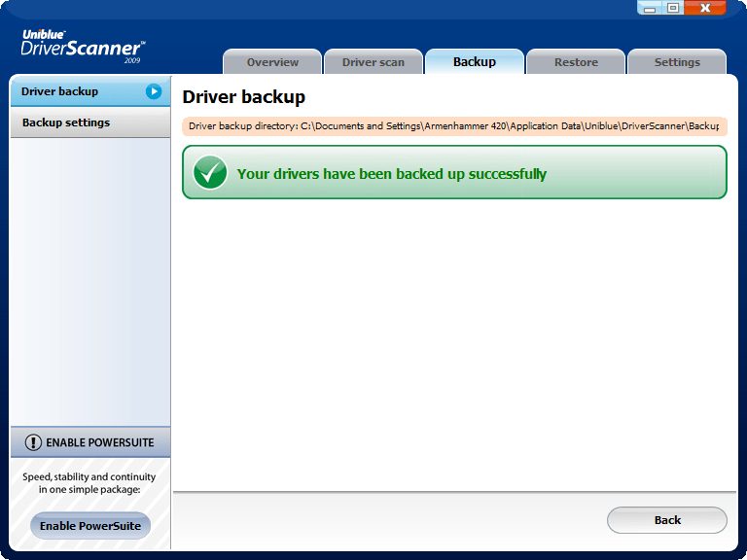Select Driver backup in sidebar
The image size is (747, 560).
tap(90, 91)
